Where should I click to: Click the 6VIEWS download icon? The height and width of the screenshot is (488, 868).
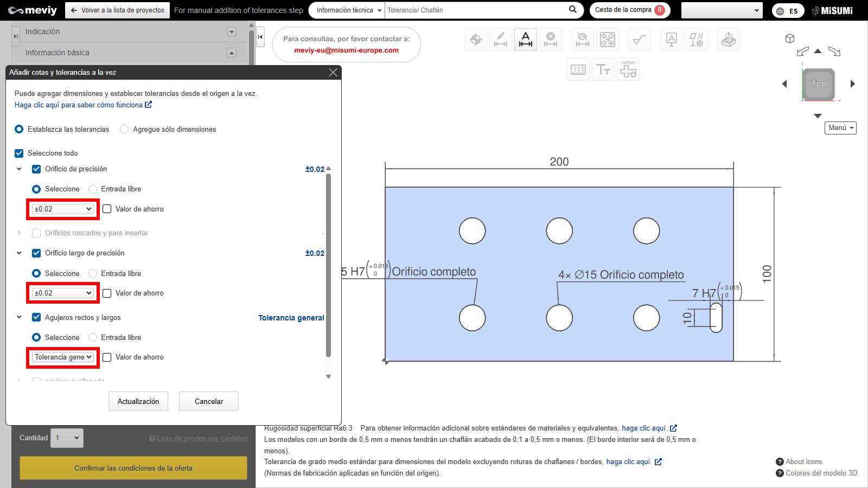(628, 70)
